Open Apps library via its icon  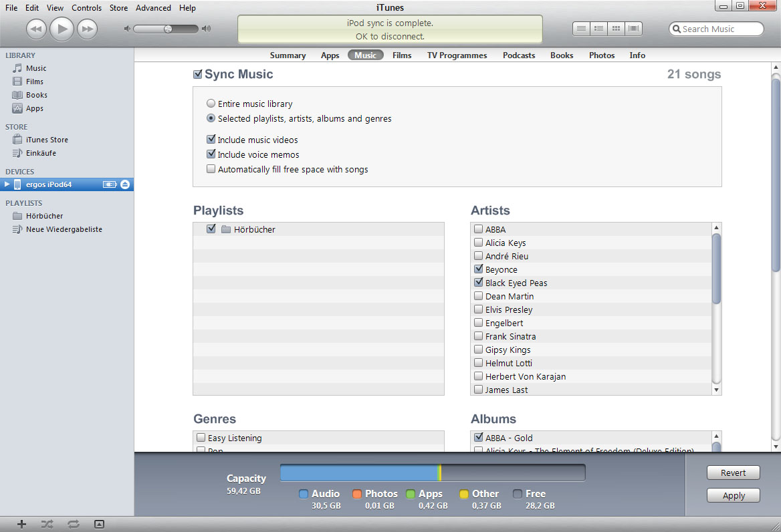17,108
